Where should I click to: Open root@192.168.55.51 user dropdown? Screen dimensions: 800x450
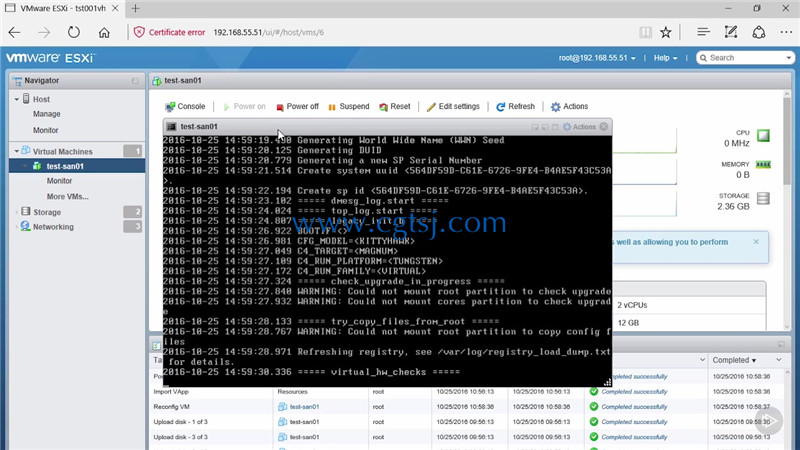point(597,58)
